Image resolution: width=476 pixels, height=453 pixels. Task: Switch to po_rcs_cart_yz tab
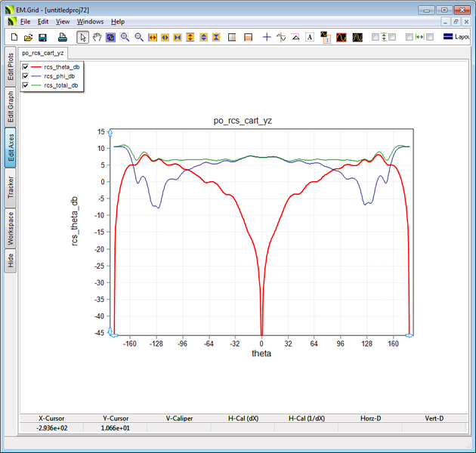(x=43, y=54)
